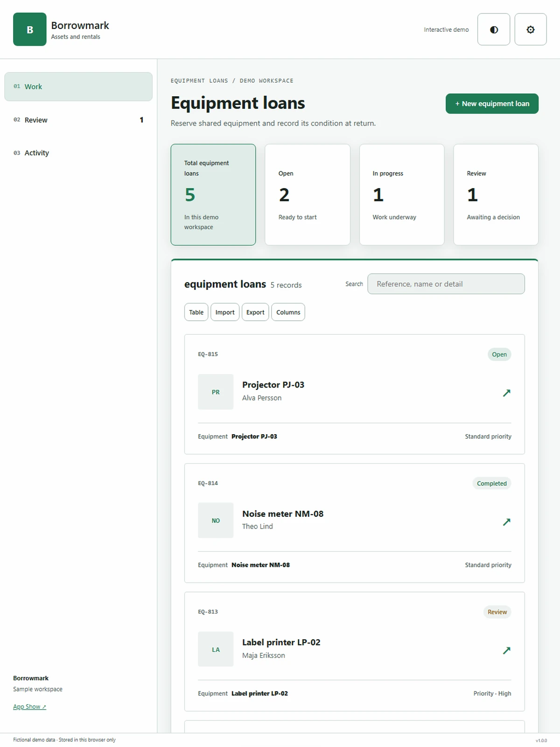Click borrower name Maja Eriksson
Viewport: 560px width, 747px height.
tap(264, 655)
